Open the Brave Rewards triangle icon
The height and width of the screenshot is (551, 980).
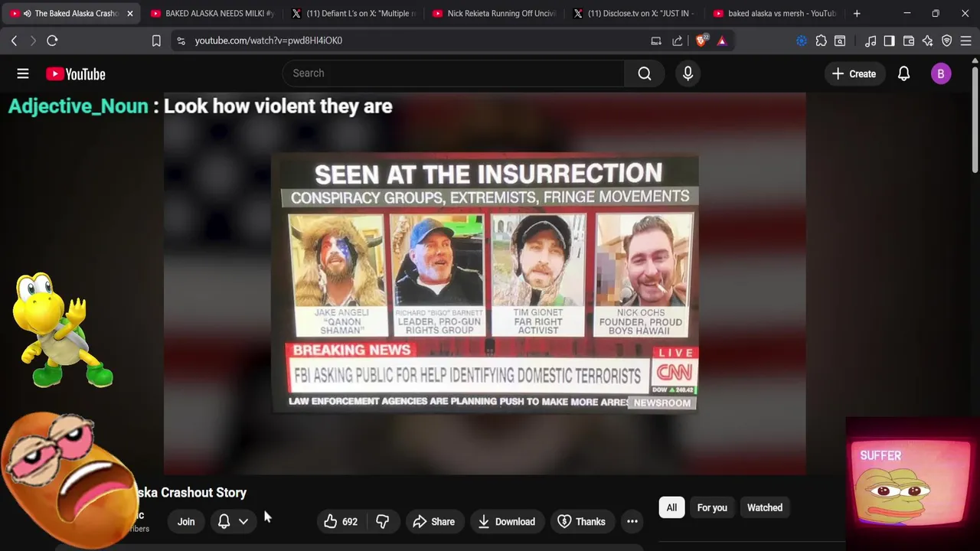pyautogui.click(x=721, y=41)
